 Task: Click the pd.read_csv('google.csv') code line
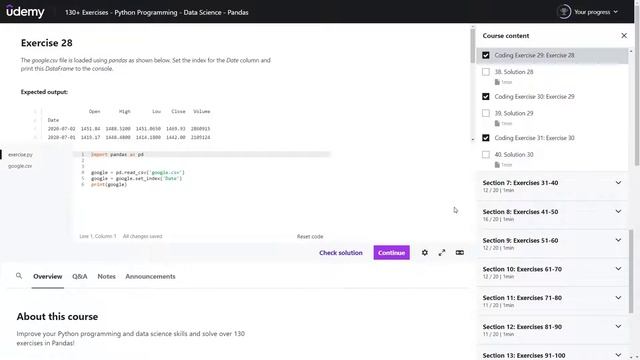(x=138, y=172)
